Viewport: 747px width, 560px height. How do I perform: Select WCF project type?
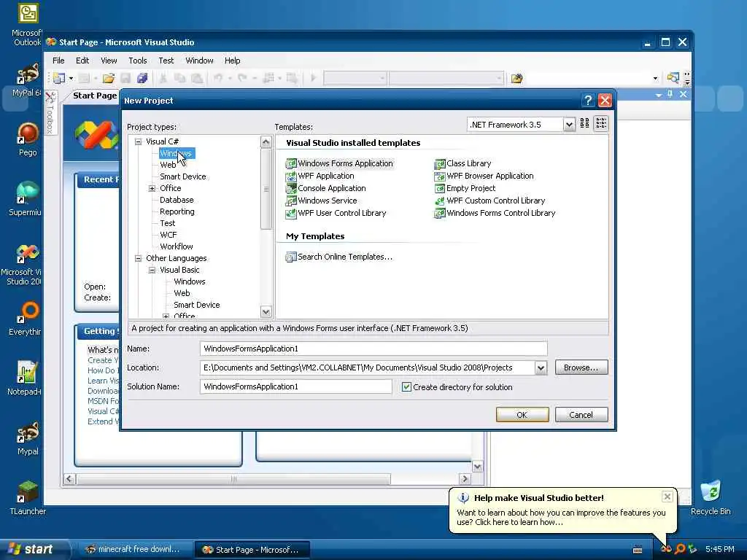point(169,235)
